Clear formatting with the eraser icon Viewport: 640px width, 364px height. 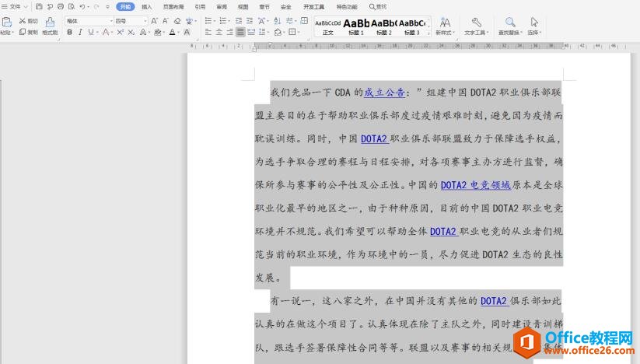[177, 21]
